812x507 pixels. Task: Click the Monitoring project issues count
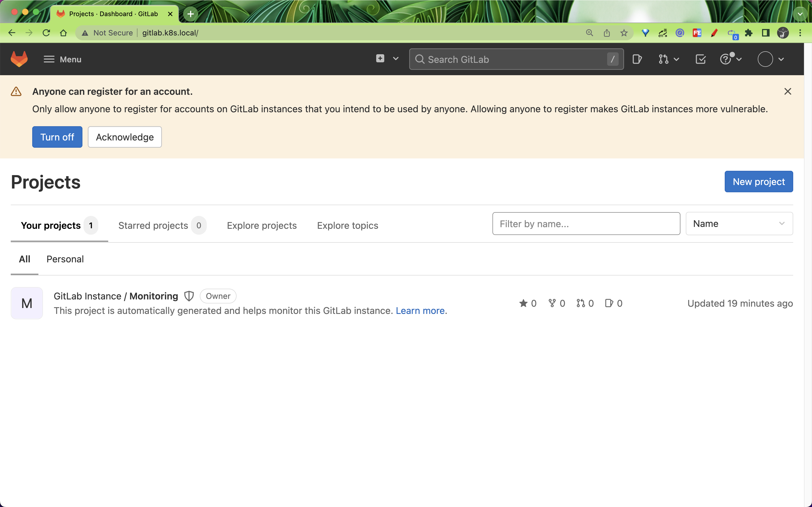pos(614,303)
